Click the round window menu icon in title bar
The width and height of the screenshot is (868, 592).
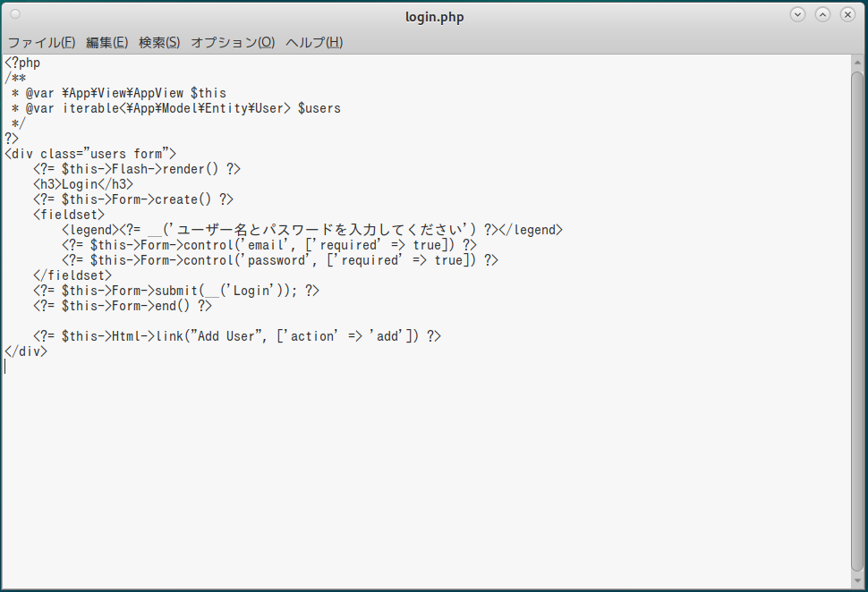click(15, 15)
